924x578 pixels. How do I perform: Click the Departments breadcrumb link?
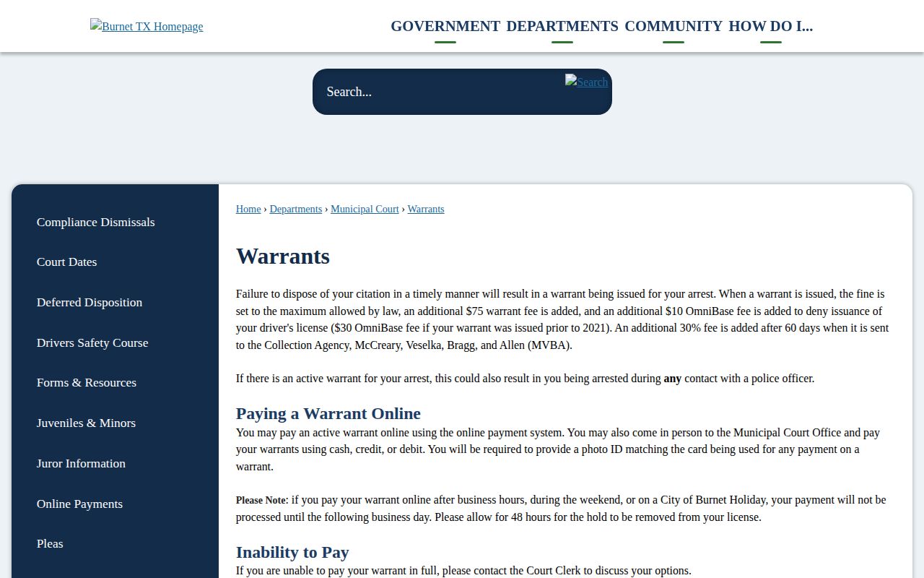(x=296, y=209)
